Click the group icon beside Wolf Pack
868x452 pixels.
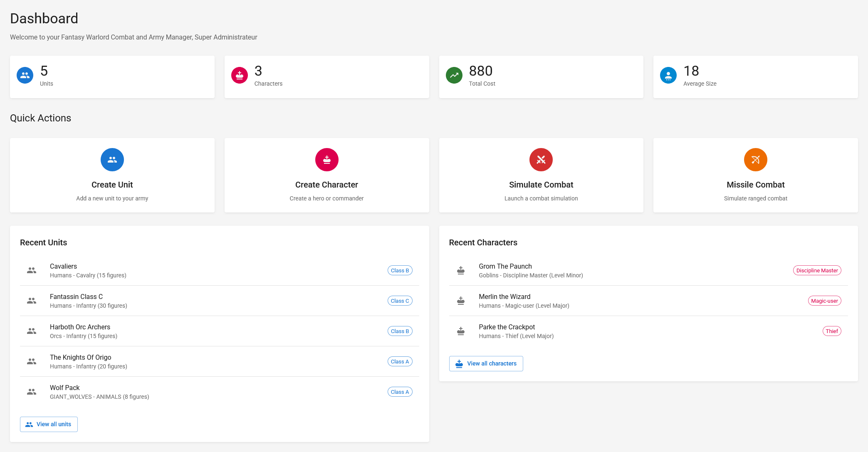coord(32,392)
